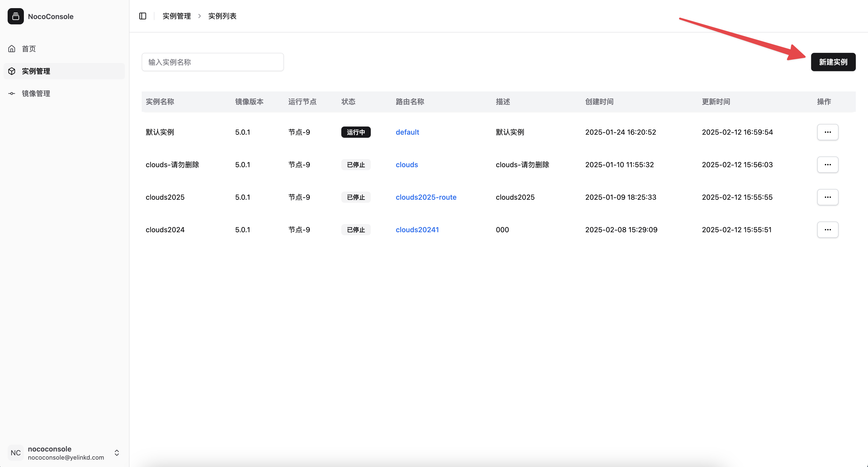
Task: Open the clouds20241 route link
Action: pyautogui.click(x=417, y=230)
